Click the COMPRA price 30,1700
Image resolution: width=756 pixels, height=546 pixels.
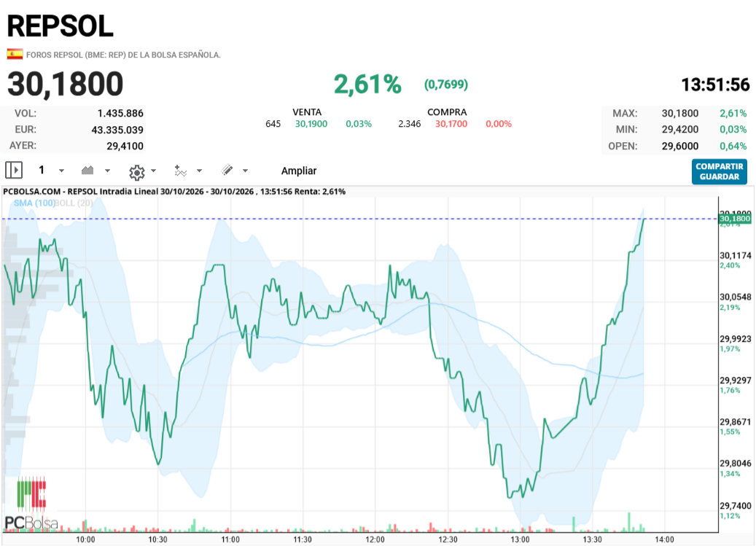451,124
